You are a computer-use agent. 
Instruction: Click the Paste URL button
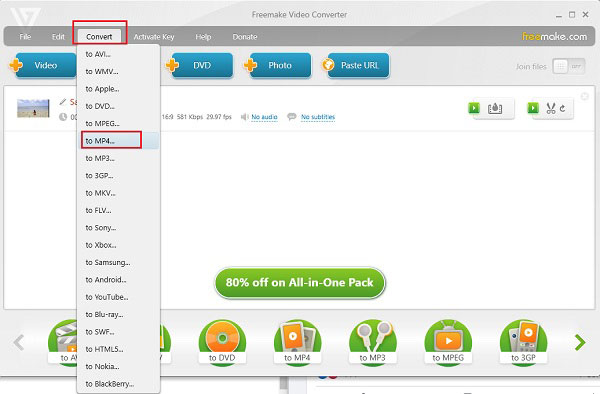[358, 65]
